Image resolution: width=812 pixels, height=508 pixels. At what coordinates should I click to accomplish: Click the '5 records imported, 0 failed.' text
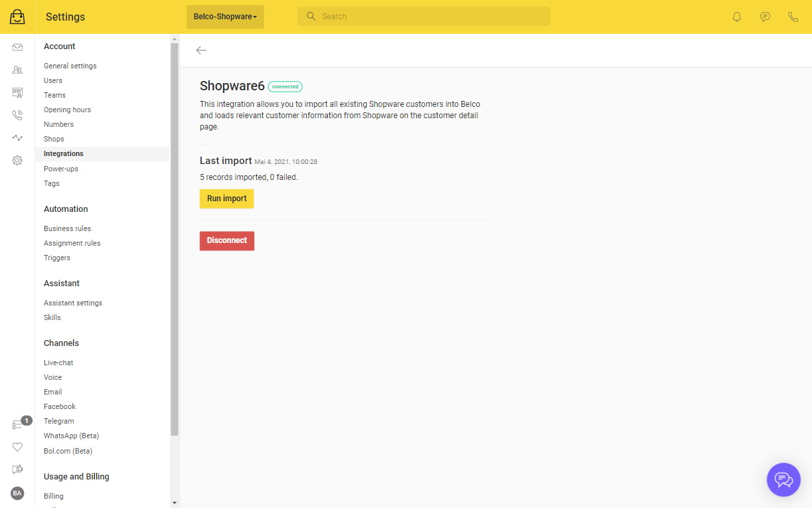point(249,177)
